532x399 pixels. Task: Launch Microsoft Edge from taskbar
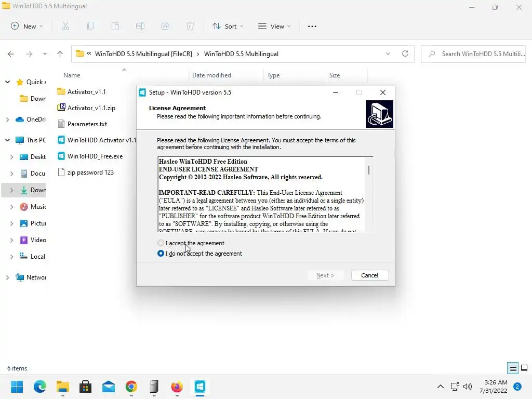click(x=40, y=387)
